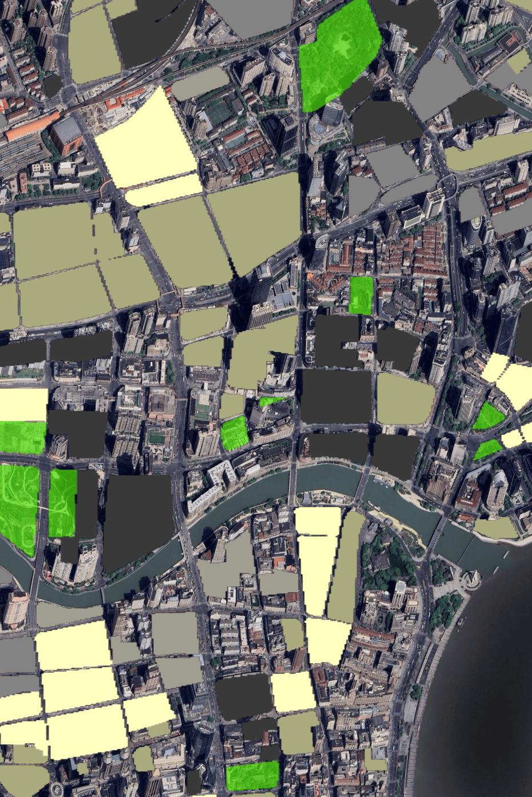Click the rounded olive block right of center
This screenshot has height=797, width=532.
pyautogui.click(x=404, y=399)
